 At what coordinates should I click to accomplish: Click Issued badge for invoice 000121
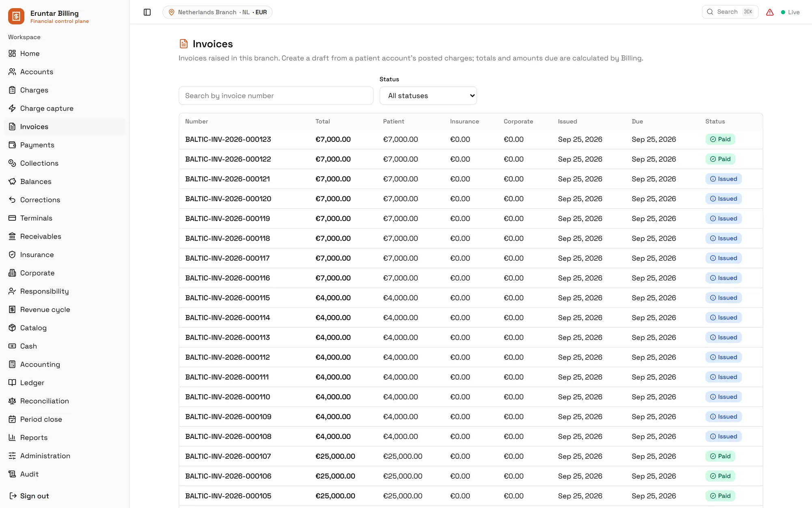click(x=723, y=179)
